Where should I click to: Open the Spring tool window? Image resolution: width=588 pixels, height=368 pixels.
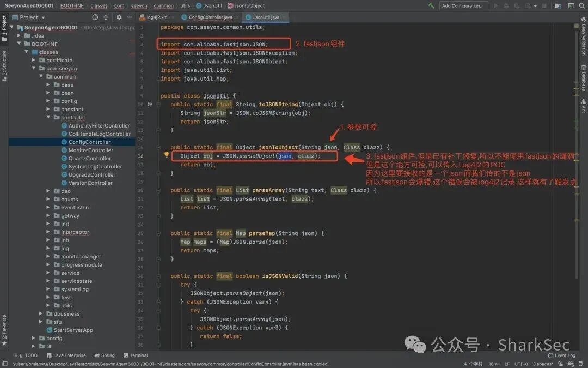[x=105, y=355]
